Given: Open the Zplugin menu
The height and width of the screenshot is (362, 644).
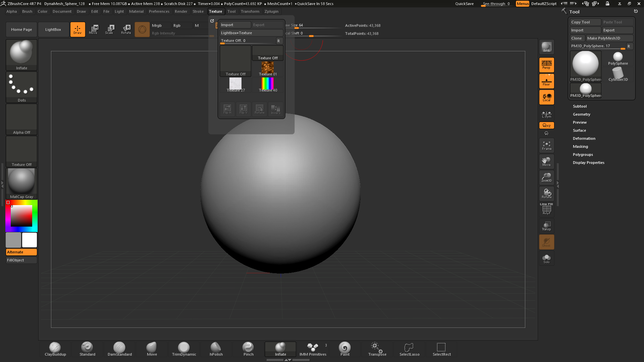Looking at the screenshot, I should [271, 11].
